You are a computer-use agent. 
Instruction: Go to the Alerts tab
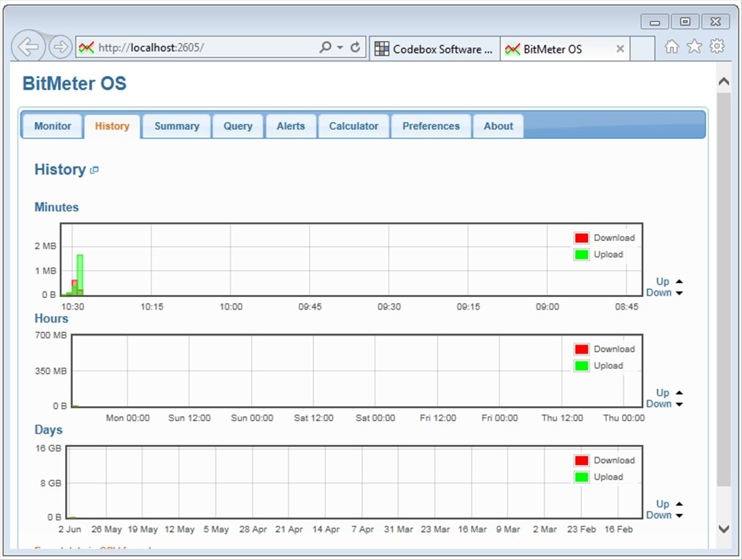click(x=291, y=126)
